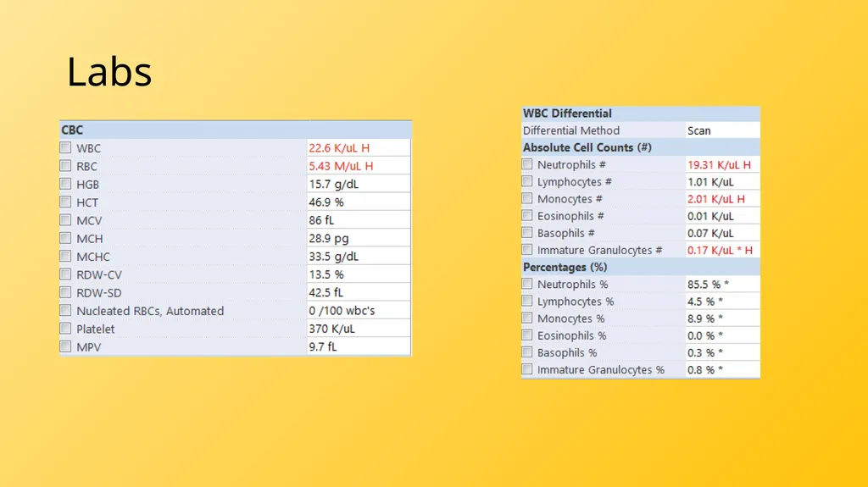The height and width of the screenshot is (487, 868).
Task: Check the Neutrophils # checkbox
Action: click(527, 164)
